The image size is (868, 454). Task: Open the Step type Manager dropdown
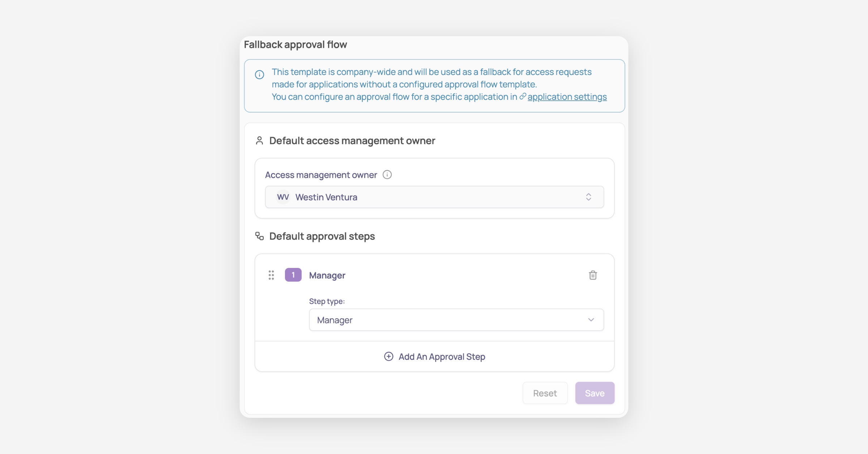(x=456, y=320)
